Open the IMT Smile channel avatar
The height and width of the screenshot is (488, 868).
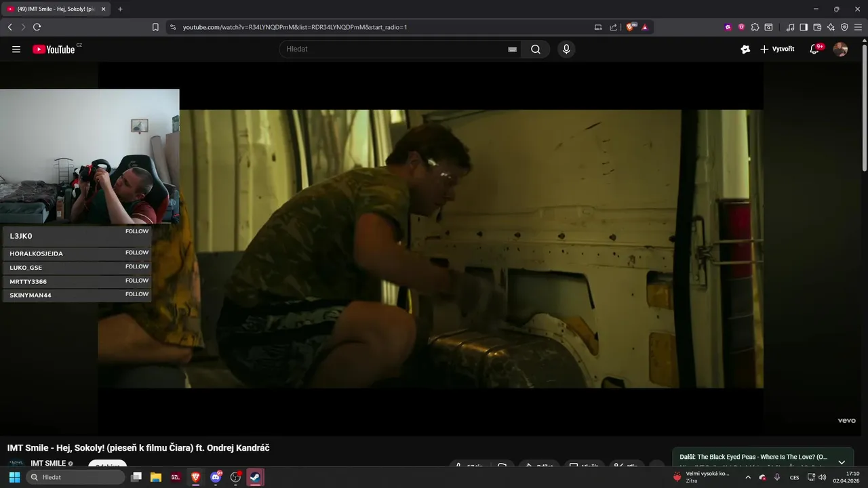click(16, 464)
